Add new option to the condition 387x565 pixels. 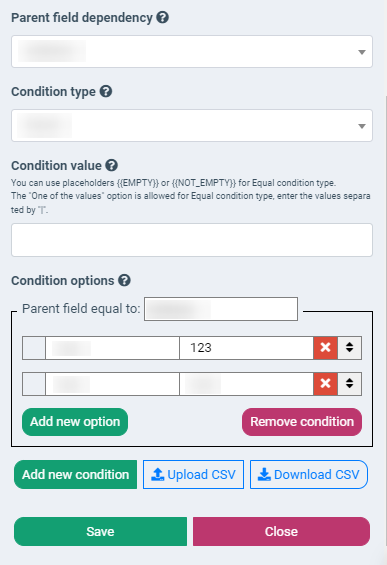coord(75,422)
